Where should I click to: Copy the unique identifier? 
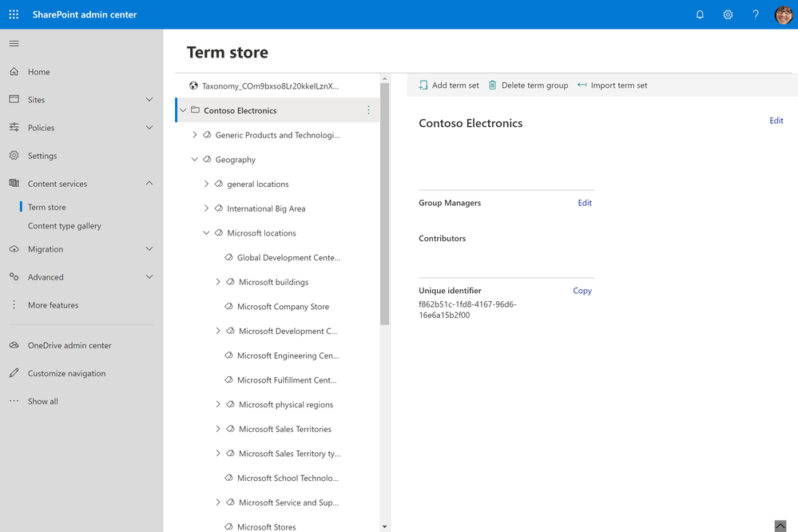tap(582, 291)
